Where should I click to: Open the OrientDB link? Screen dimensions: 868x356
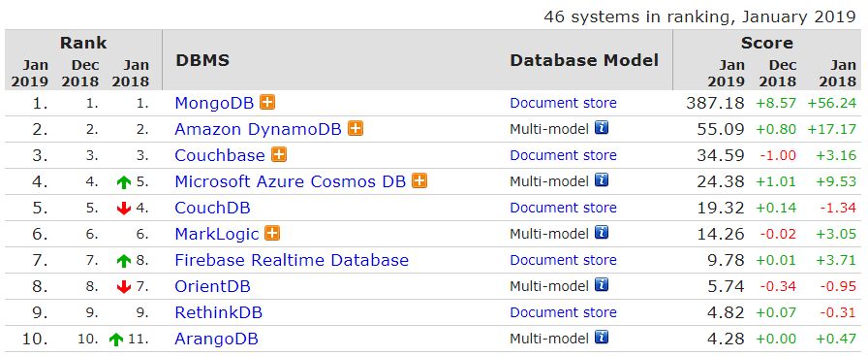212,286
